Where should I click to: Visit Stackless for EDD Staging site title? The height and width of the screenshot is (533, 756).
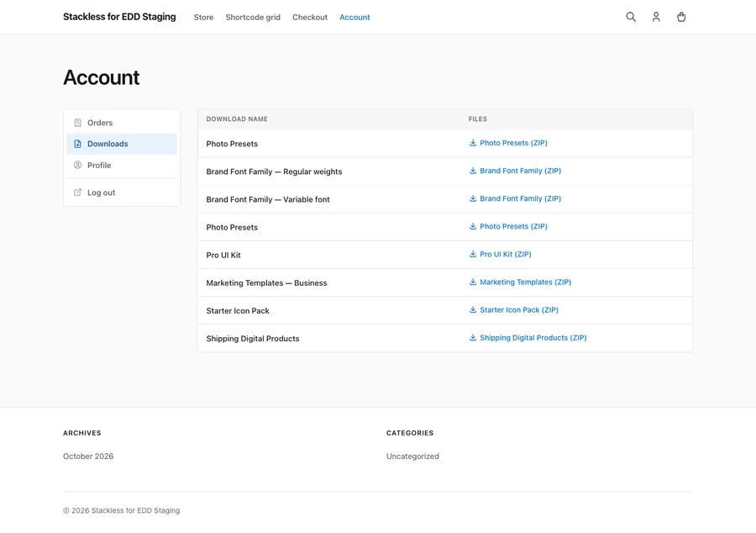point(119,17)
